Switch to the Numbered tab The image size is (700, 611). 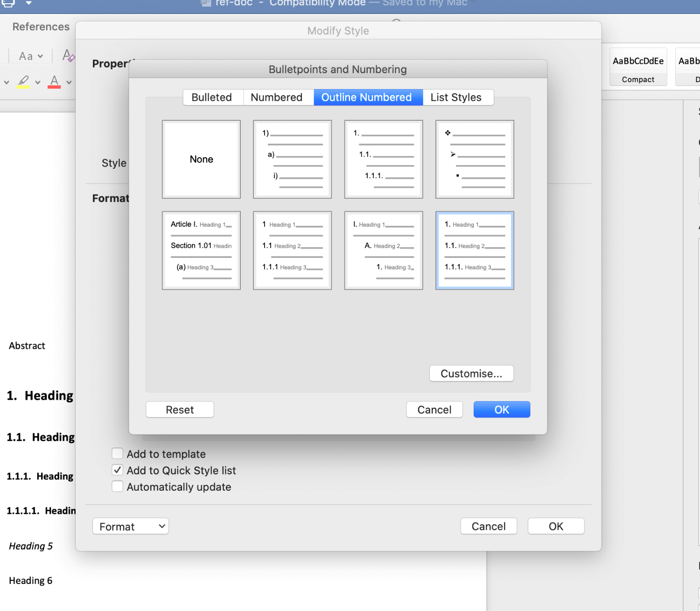click(278, 97)
